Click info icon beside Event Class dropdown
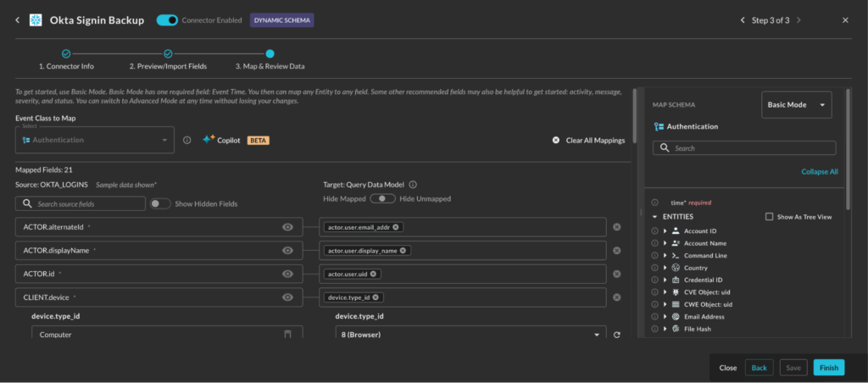 point(187,140)
